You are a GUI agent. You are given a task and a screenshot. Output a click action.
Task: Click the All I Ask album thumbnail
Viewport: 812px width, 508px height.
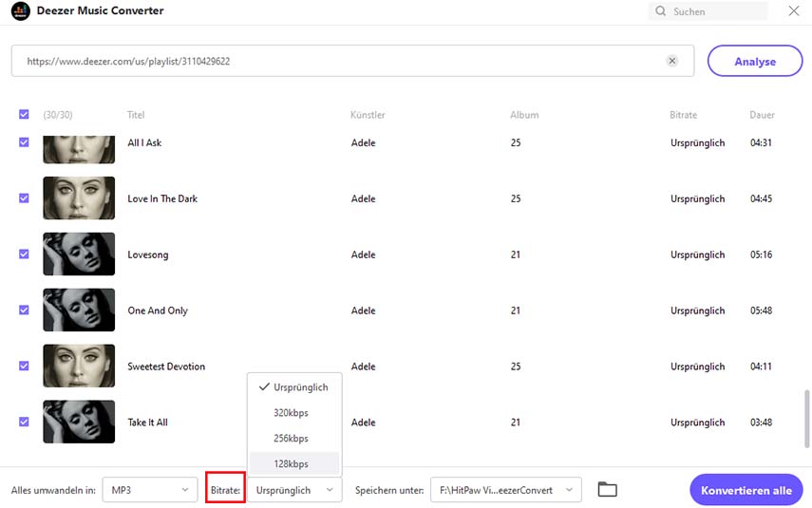(79, 150)
